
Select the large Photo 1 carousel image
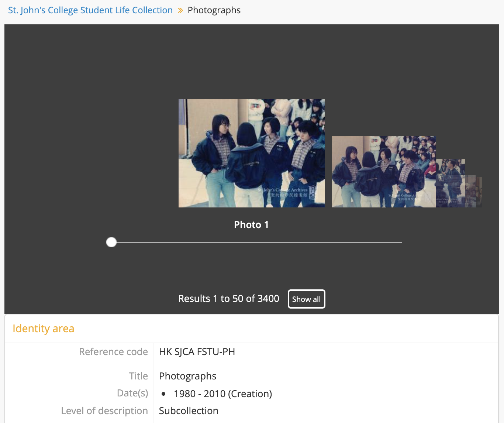251,153
